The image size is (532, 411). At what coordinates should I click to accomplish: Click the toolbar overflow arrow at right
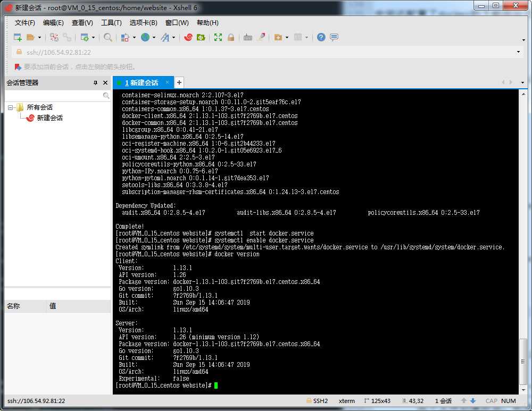(x=523, y=40)
